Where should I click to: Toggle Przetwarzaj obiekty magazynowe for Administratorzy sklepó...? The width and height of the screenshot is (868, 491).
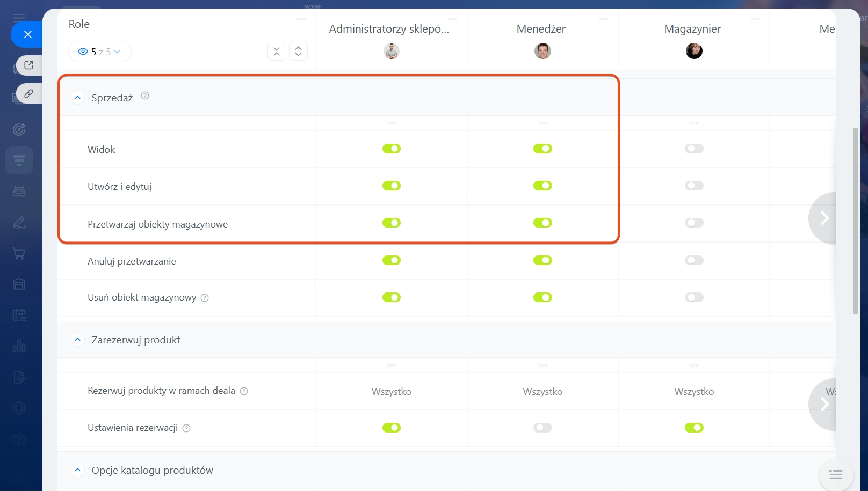pyautogui.click(x=392, y=223)
